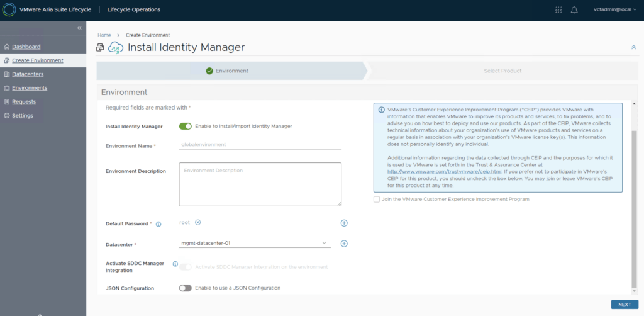
Task: Click the notifications bell icon
Action: point(574,10)
